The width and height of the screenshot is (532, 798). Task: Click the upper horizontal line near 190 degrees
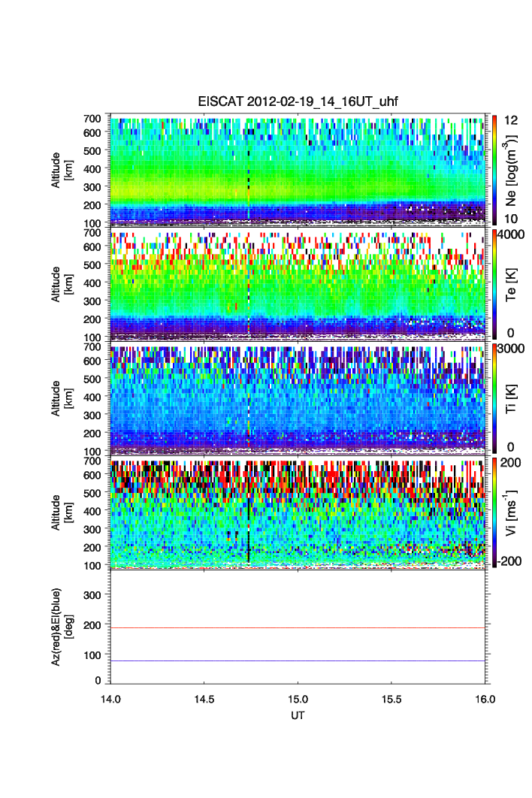click(x=298, y=627)
